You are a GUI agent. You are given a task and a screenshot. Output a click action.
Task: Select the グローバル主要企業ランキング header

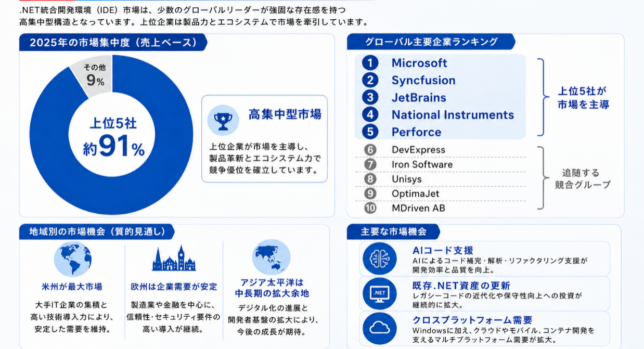[431, 42]
